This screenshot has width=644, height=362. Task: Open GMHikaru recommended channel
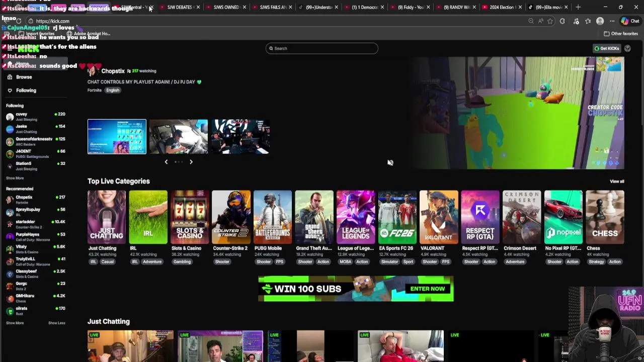[x=35, y=298]
